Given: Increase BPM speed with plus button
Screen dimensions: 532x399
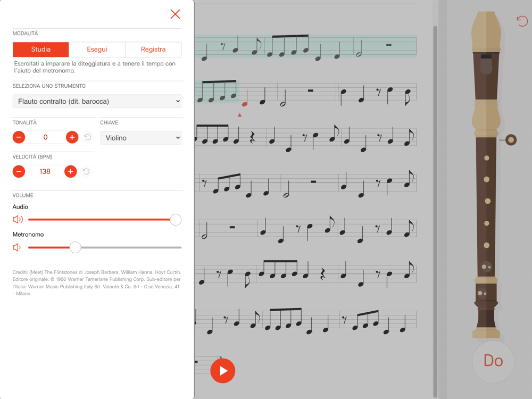Looking at the screenshot, I should (71, 171).
